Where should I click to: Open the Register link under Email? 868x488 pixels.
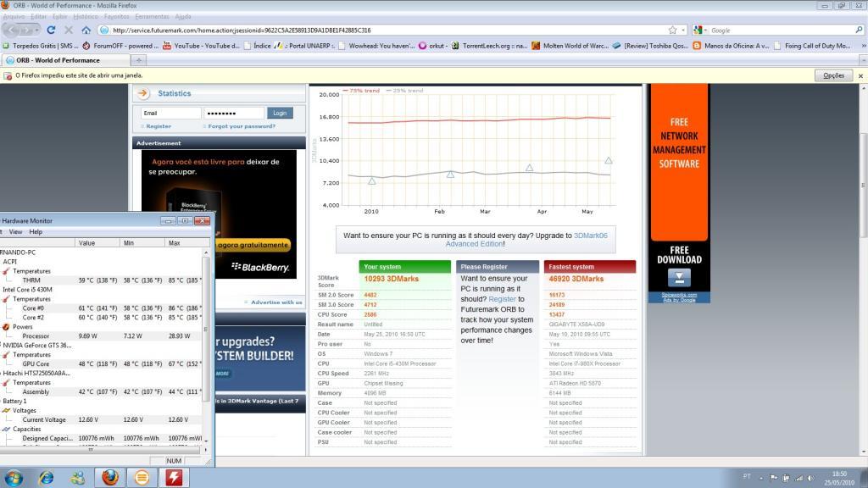(x=159, y=126)
